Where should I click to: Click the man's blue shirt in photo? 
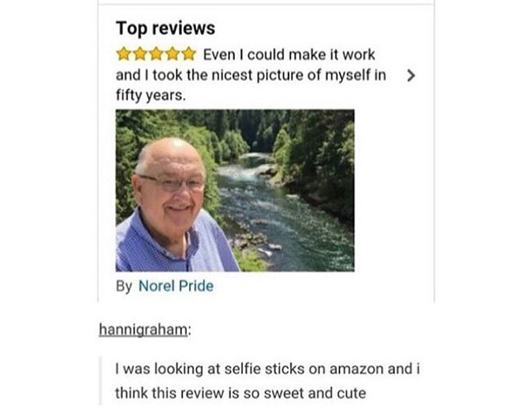pyautogui.click(x=177, y=246)
